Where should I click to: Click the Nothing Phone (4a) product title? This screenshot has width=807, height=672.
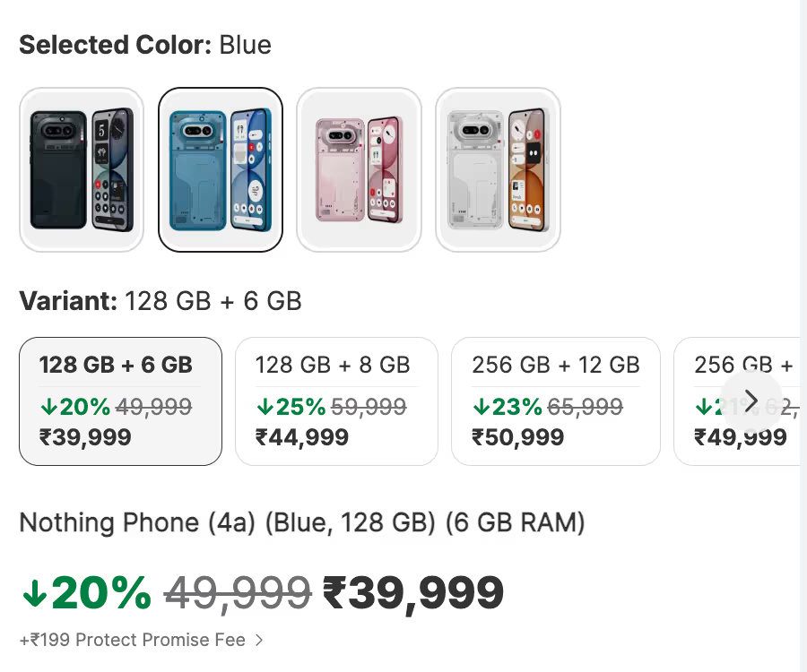click(302, 522)
